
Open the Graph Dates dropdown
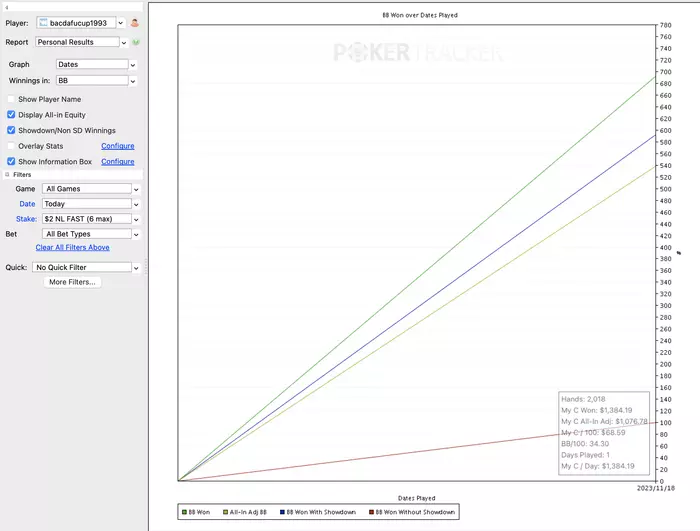133,65
